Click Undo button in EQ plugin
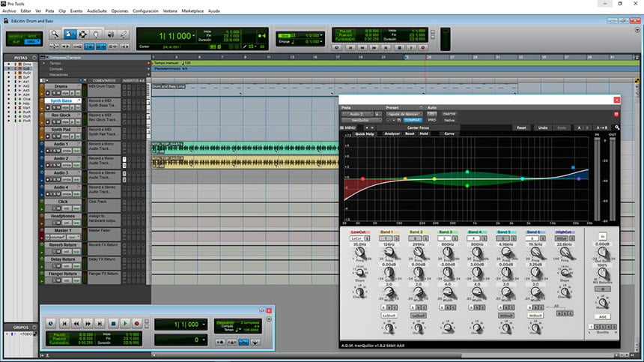644x362 pixels. point(543,128)
